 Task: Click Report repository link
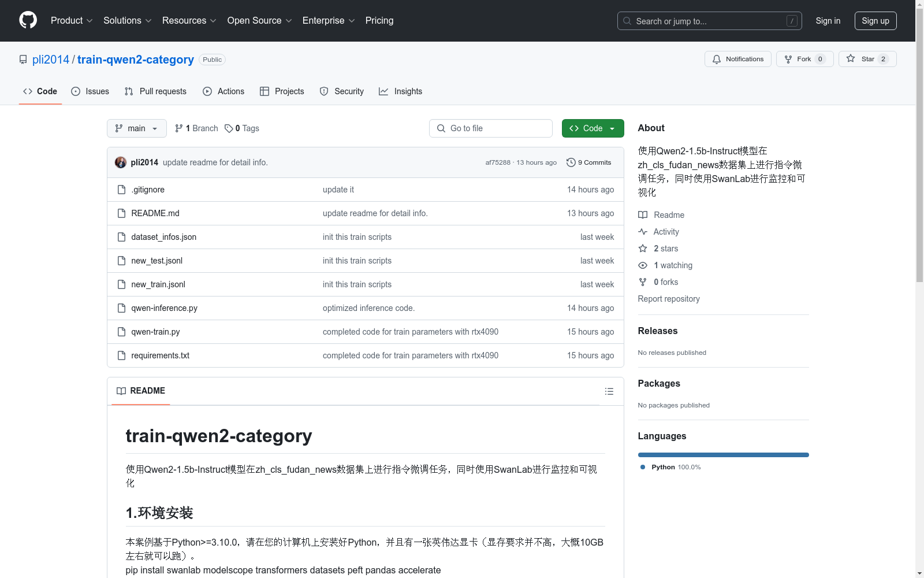[669, 299]
